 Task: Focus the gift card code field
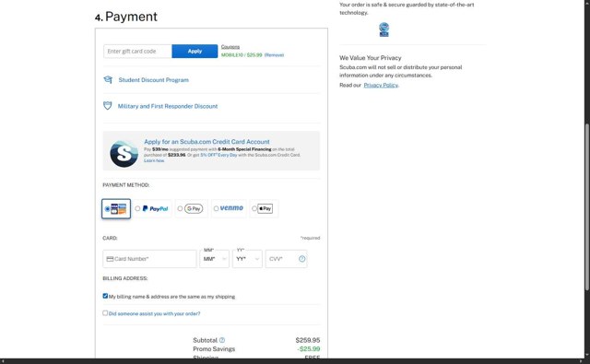137,51
